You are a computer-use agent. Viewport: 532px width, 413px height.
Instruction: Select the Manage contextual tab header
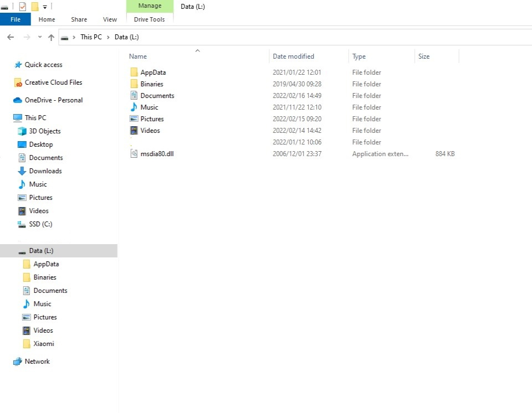tap(150, 6)
